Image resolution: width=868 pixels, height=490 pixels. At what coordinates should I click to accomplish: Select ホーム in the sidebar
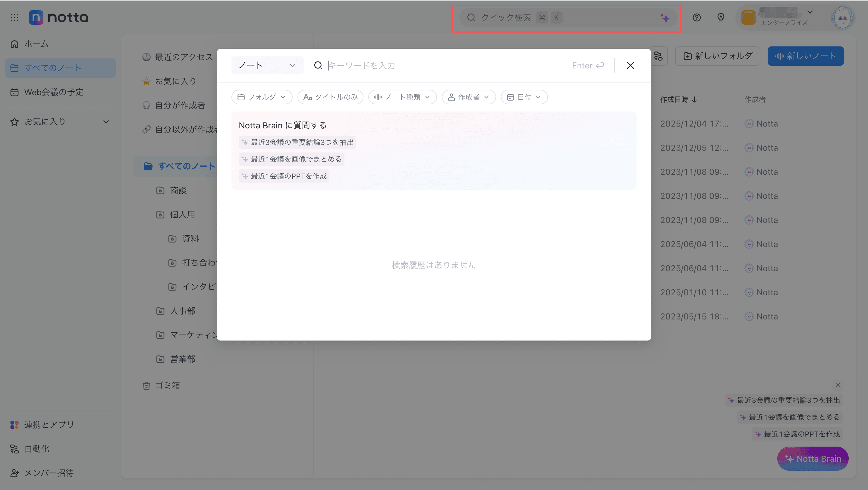(x=36, y=44)
